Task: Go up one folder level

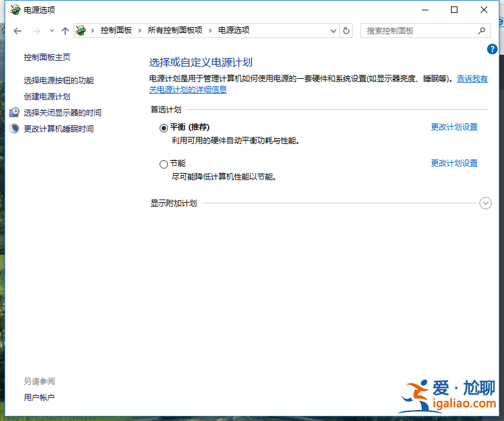Action: click(65, 31)
